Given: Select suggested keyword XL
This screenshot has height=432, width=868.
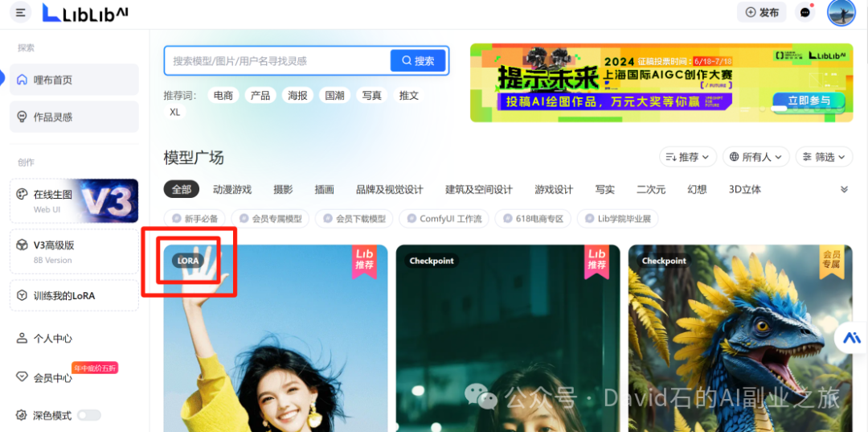Looking at the screenshot, I should (x=175, y=112).
